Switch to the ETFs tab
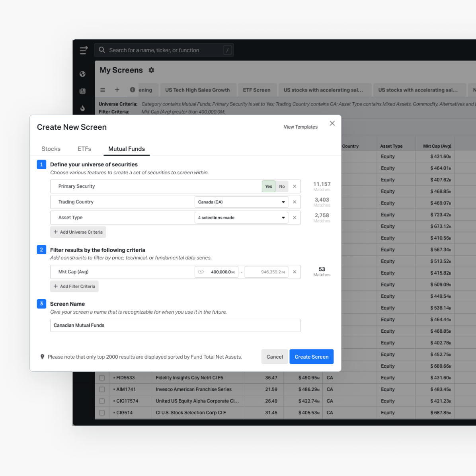This screenshot has width=476, height=476. coord(84,149)
